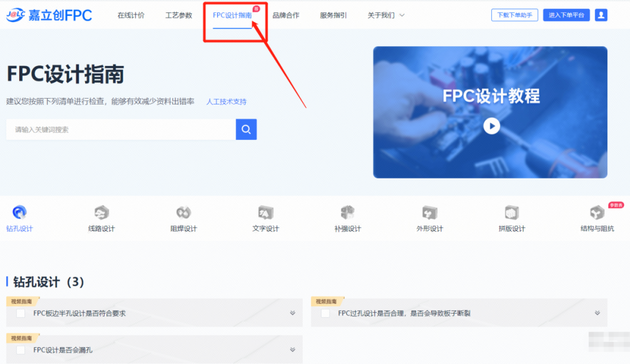Open the 阻焊设计 solder mask icon
630x364 pixels.
184,213
